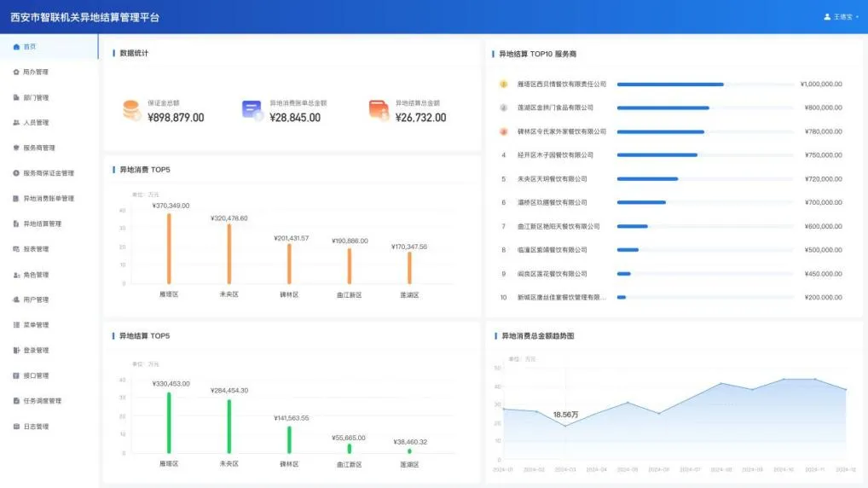Click the user avatar icon in header

(x=827, y=16)
